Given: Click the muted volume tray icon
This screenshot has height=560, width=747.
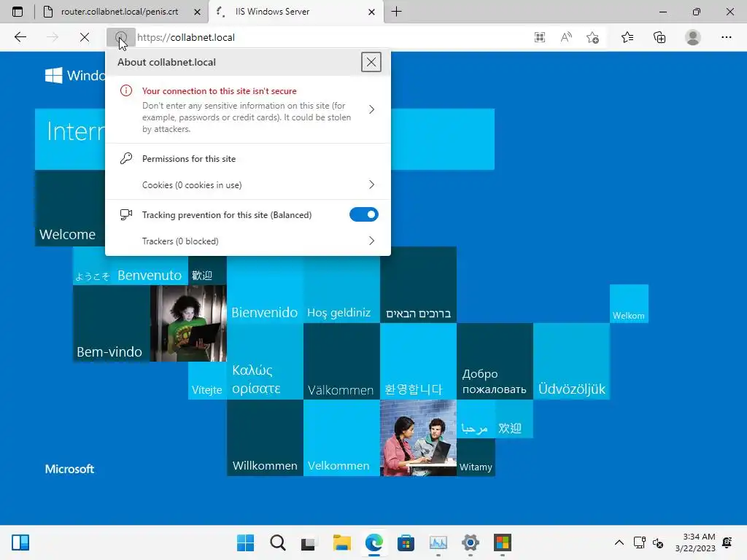Looking at the screenshot, I should click(x=658, y=542).
